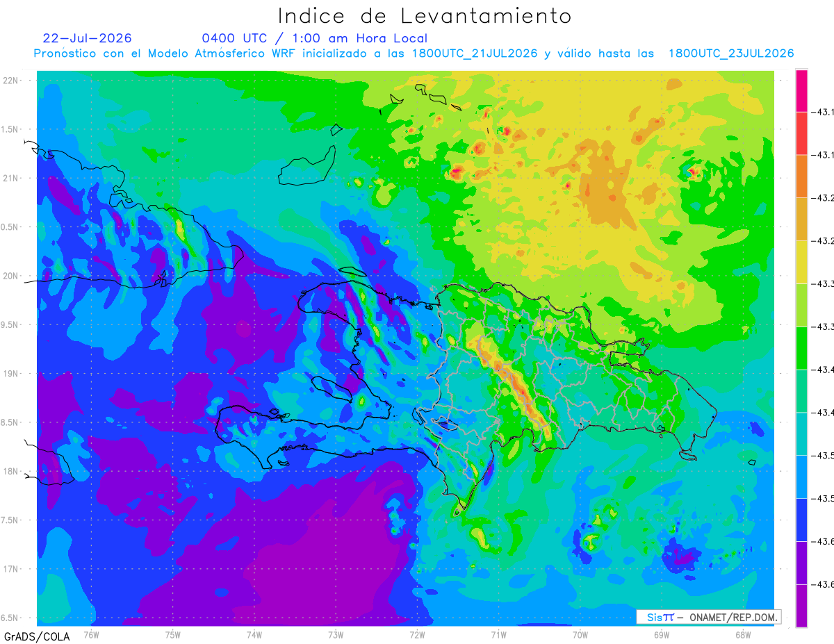Screen dimensions: 834x644
Task: Click the "68W" longitude label
Action: (743, 634)
